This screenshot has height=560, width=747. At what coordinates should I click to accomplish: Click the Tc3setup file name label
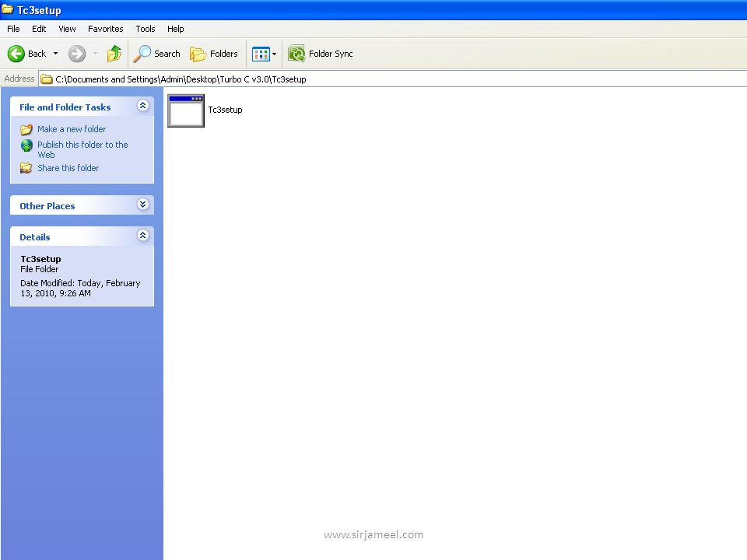click(225, 110)
